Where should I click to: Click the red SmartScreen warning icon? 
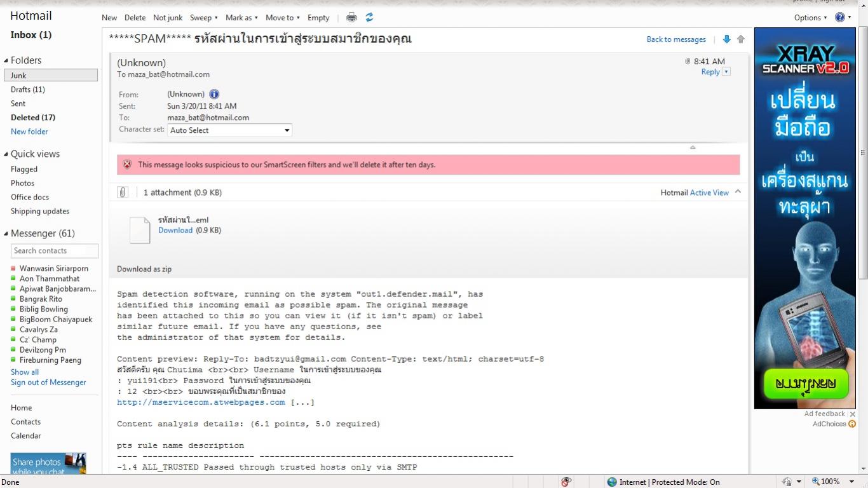[x=127, y=164]
